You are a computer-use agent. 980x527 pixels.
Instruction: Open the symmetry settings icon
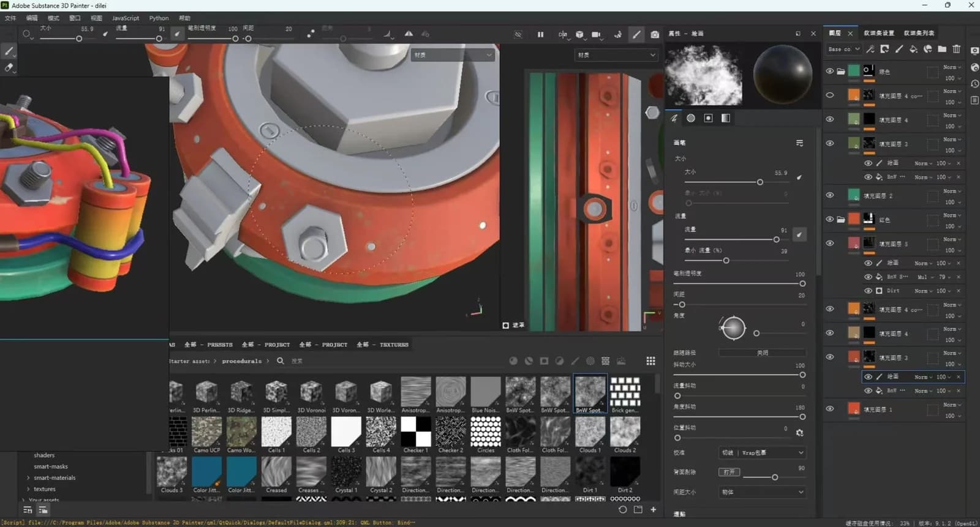(562, 35)
